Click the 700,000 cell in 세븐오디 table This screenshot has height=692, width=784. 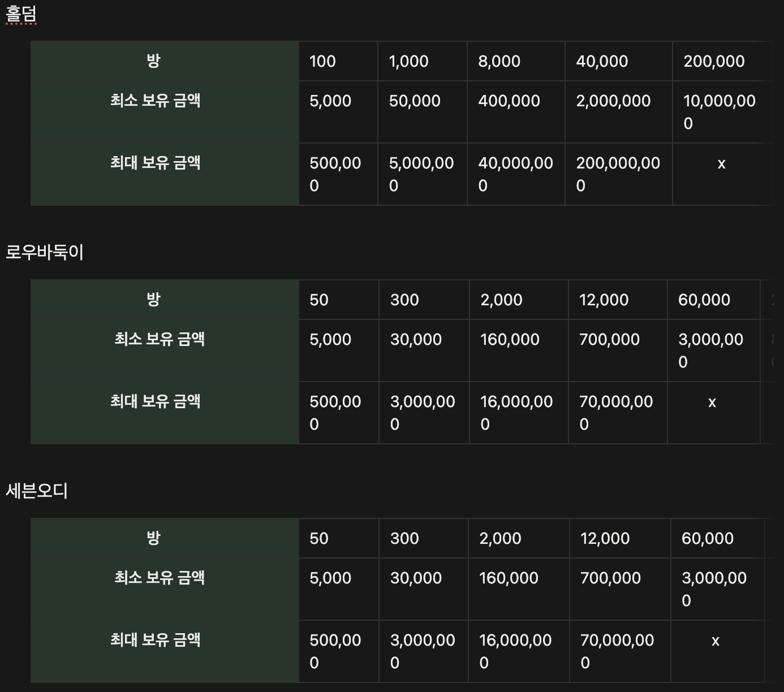pyautogui.click(x=610, y=578)
